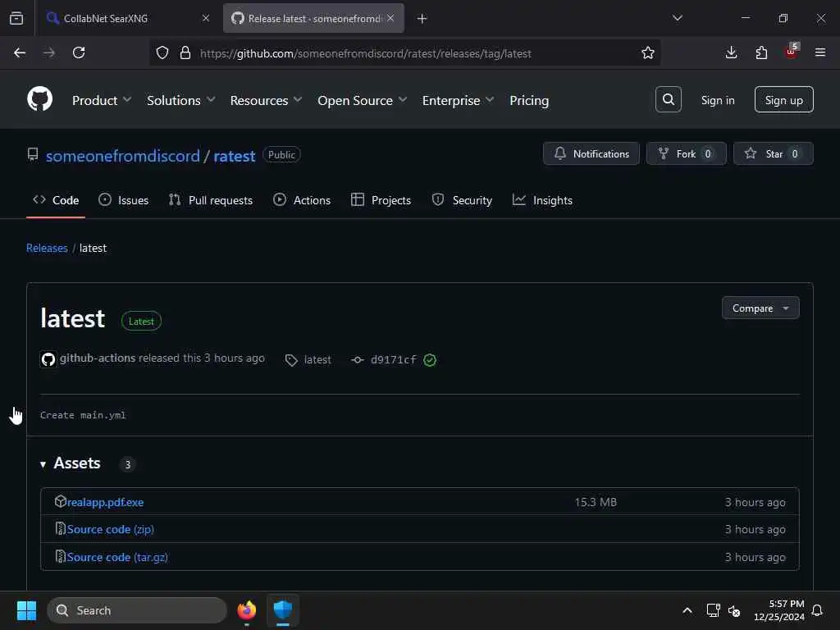Open the someonefromdiscord owner link

pos(123,156)
